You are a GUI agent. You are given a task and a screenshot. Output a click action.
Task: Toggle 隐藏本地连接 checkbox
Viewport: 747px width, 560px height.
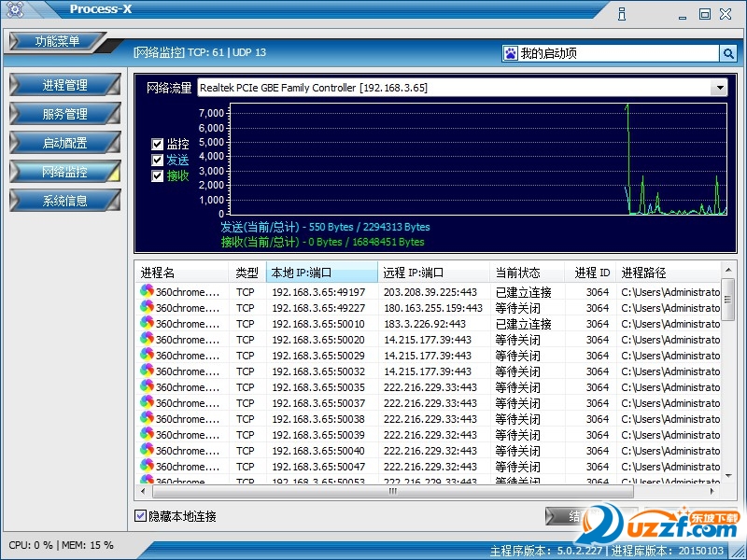point(141,515)
